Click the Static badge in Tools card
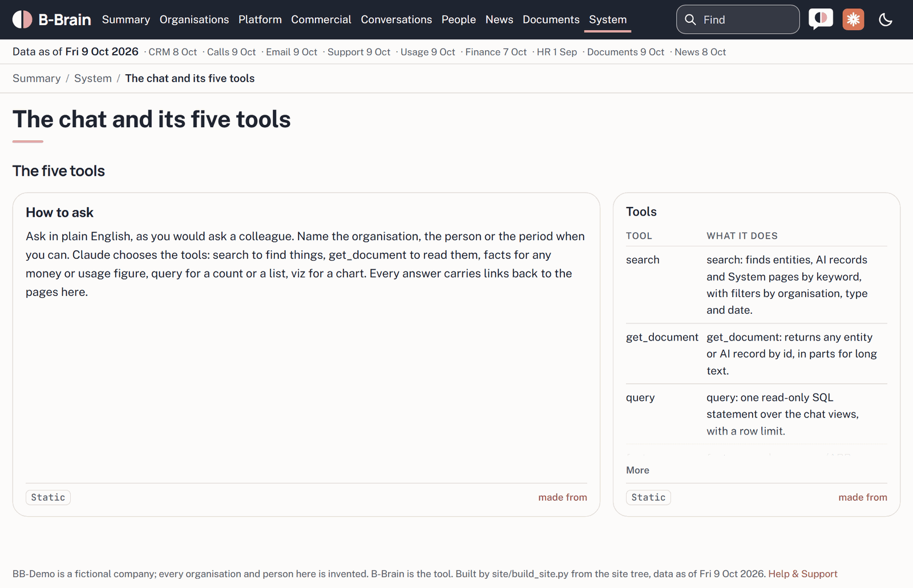 (x=648, y=497)
